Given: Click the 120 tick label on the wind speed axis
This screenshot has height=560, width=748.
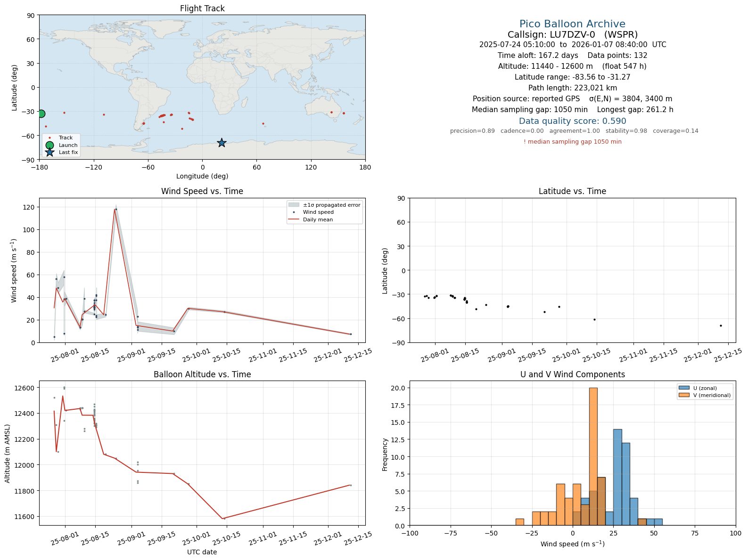Looking at the screenshot, I should [x=30, y=207].
